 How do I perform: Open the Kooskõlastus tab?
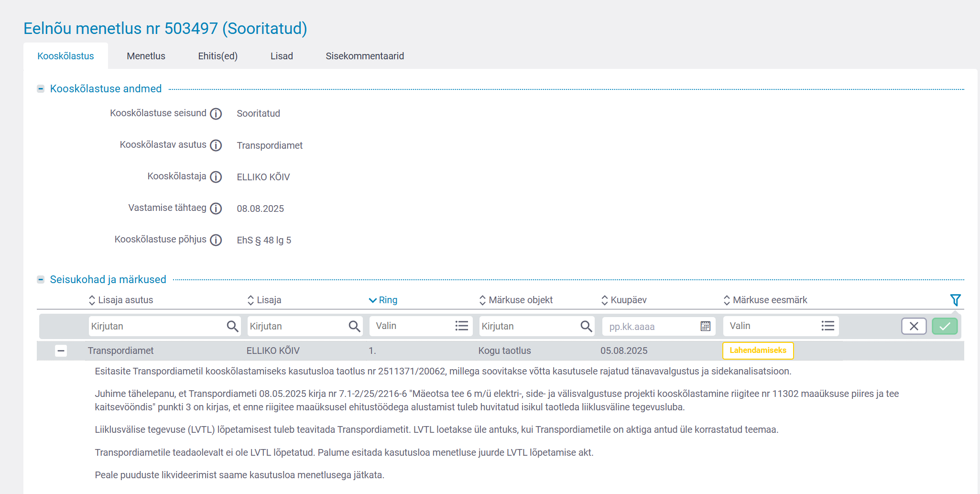click(x=65, y=56)
